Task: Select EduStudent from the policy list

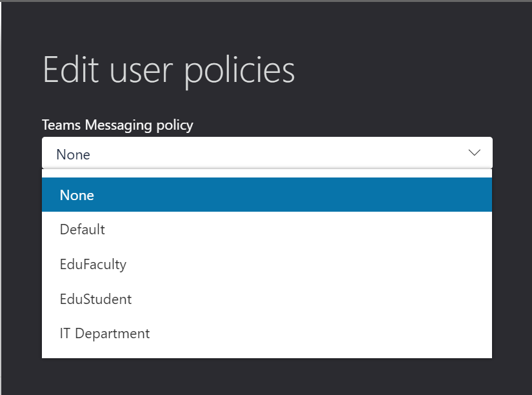Action: [x=267, y=299]
